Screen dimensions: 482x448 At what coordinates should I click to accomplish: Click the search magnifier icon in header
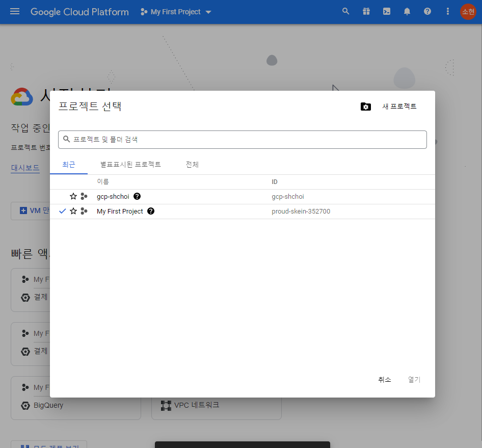tap(346, 12)
